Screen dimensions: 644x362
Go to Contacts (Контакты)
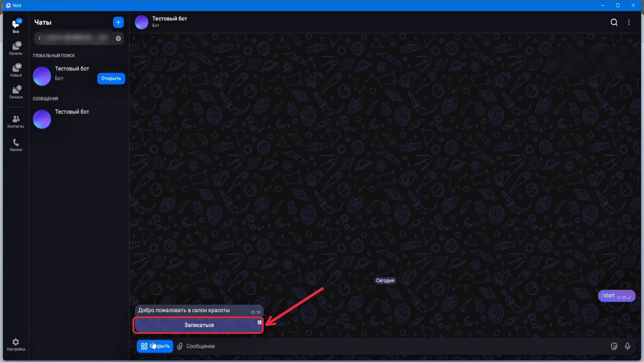[16, 121]
